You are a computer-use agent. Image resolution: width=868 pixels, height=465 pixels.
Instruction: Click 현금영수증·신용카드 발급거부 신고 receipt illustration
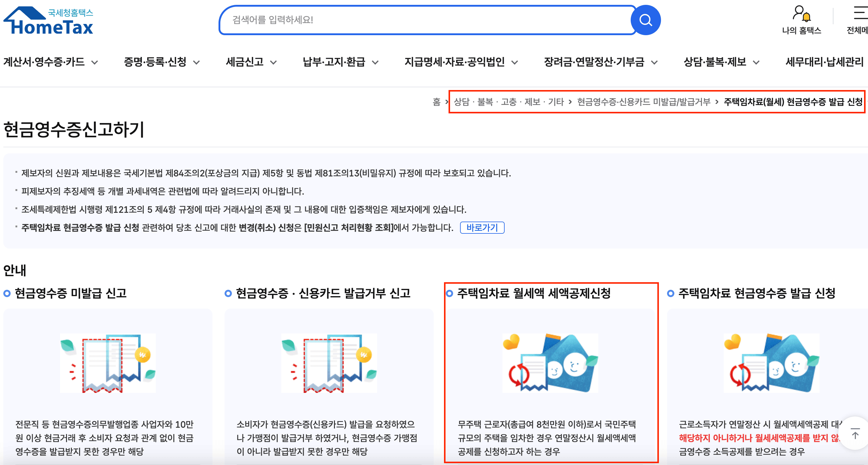(x=329, y=363)
